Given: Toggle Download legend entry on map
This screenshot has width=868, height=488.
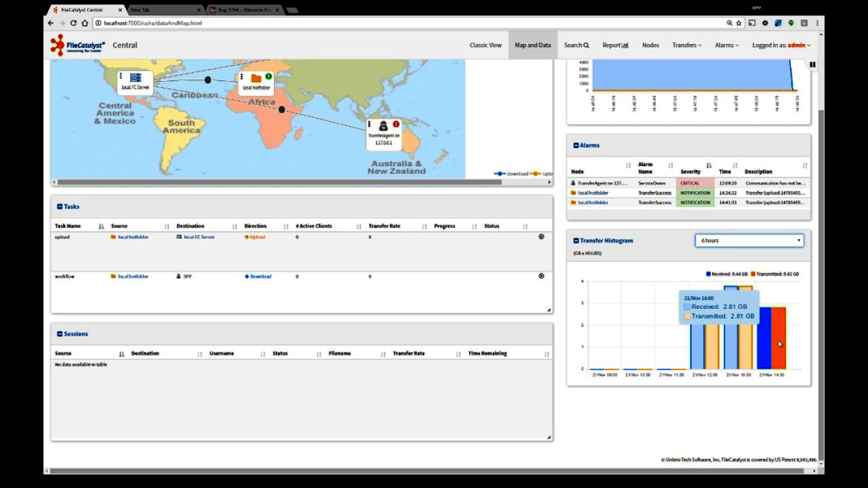Looking at the screenshot, I should click(x=511, y=174).
